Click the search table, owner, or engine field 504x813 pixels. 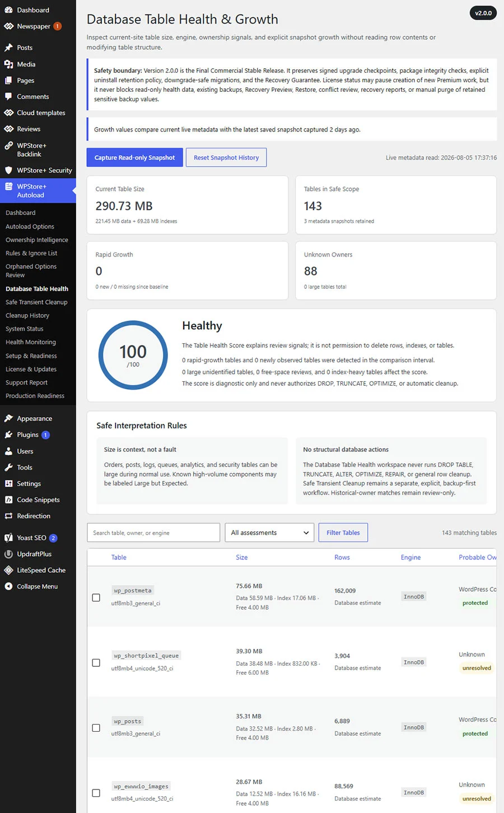pyautogui.click(x=153, y=532)
